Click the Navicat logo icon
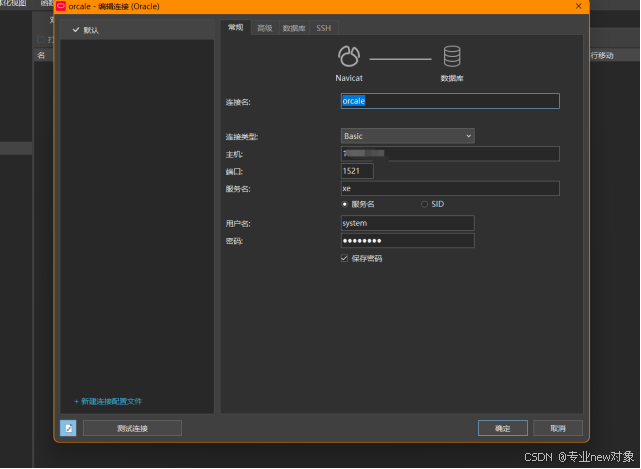This screenshot has width=641, height=469. (349, 56)
